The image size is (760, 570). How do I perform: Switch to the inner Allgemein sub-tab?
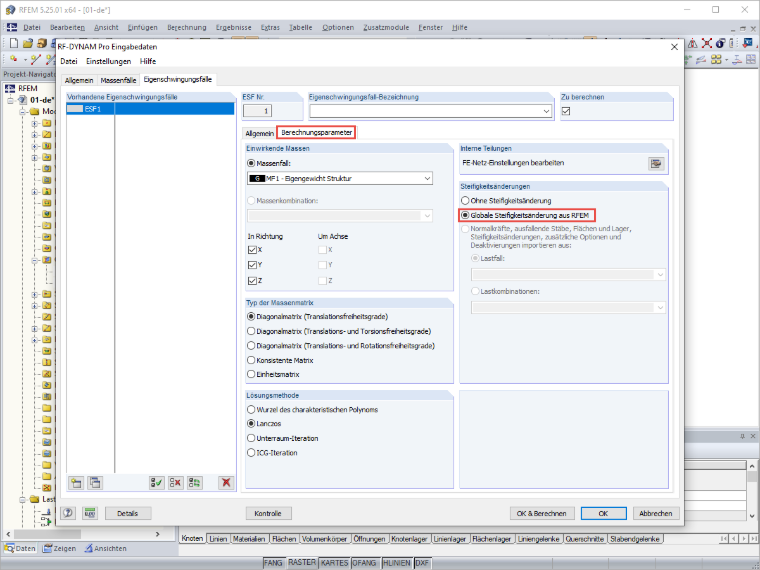click(259, 133)
